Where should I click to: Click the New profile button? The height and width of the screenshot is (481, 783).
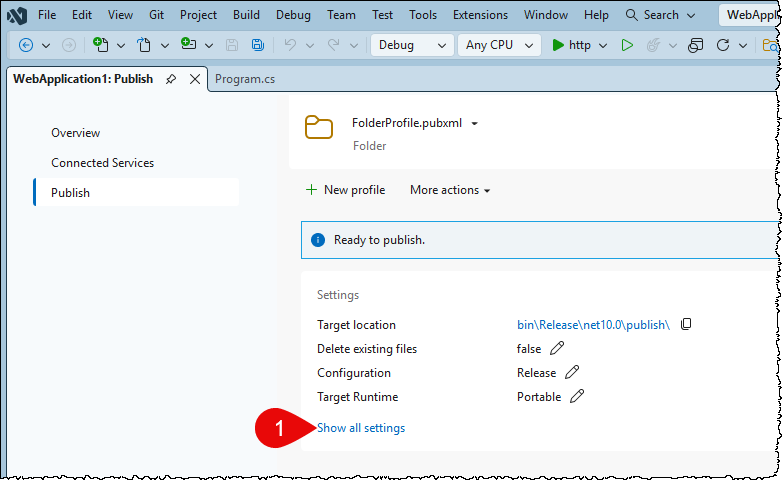click(x=345, y=190)
